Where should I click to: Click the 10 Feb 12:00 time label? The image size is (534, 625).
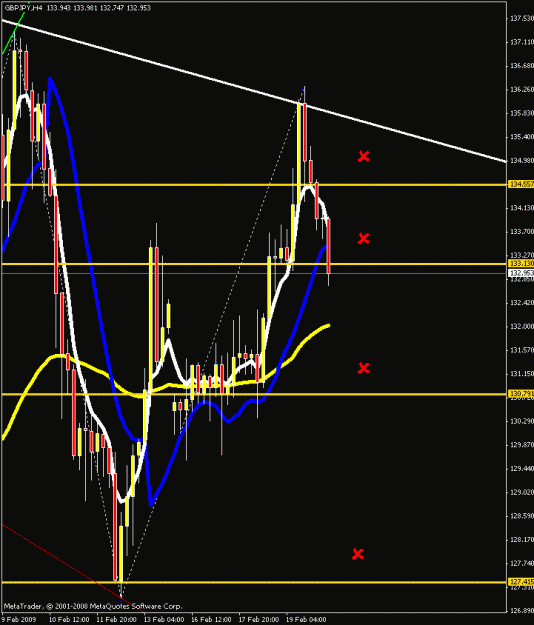(x=69, y=619)
